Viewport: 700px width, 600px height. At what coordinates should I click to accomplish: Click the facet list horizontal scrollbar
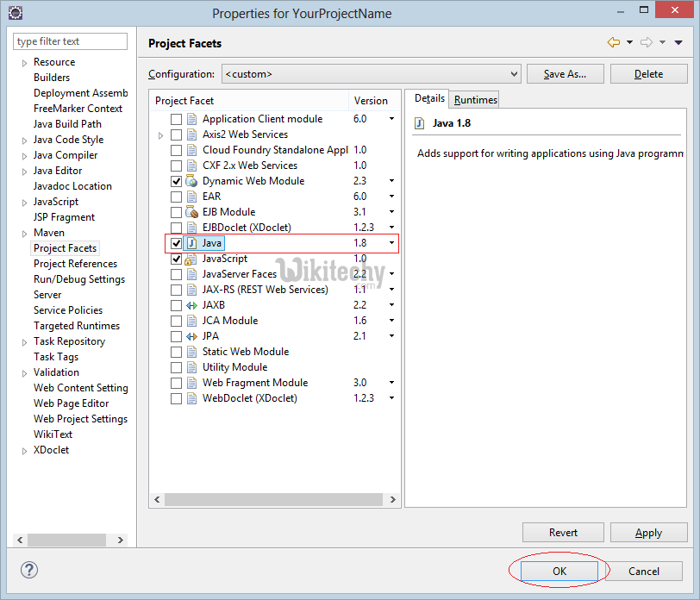pos(274,499)
